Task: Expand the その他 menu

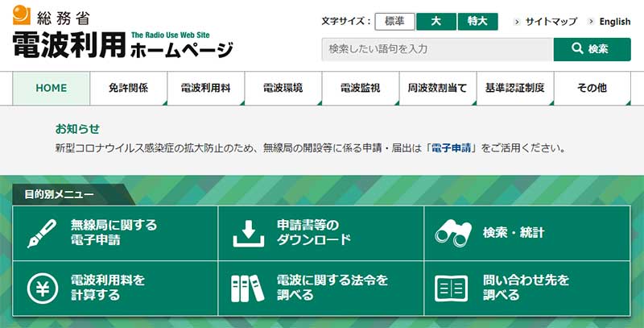Action: 592,89
